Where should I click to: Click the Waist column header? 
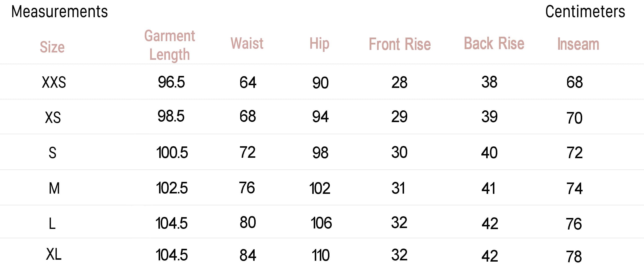pos(247,43)
